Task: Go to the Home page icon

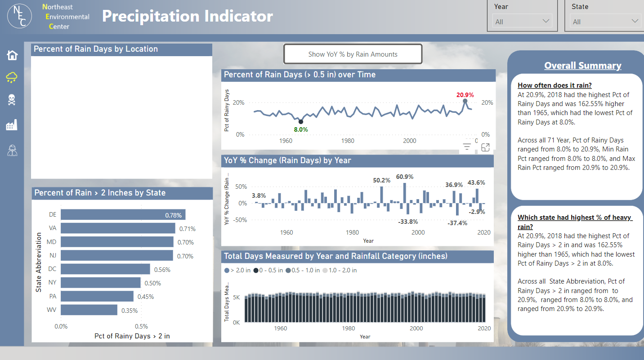Action: click(12, 55)
